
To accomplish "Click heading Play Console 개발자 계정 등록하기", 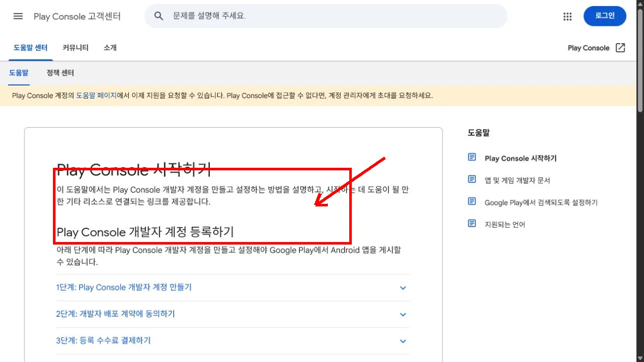I will pyautogui.click(x=145, y=232).
